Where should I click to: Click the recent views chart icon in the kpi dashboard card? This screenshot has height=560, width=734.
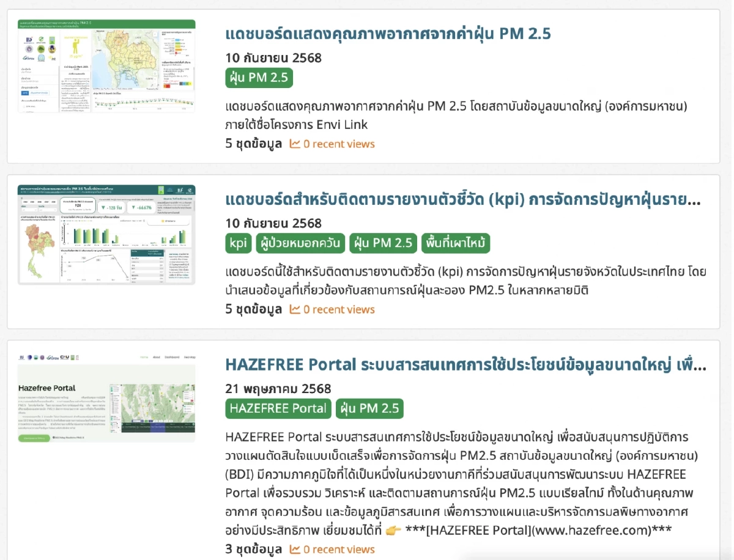pyautogui.click(x=295, y=309)
